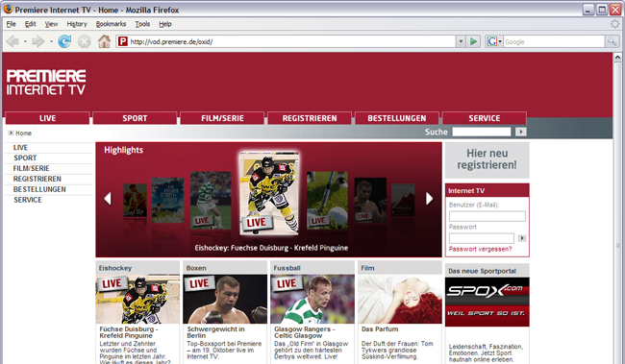Open the BESTELLUNGEN navigation tab
Image resolution: width=625 pixels, height=364 pixels.
[396, 118]
